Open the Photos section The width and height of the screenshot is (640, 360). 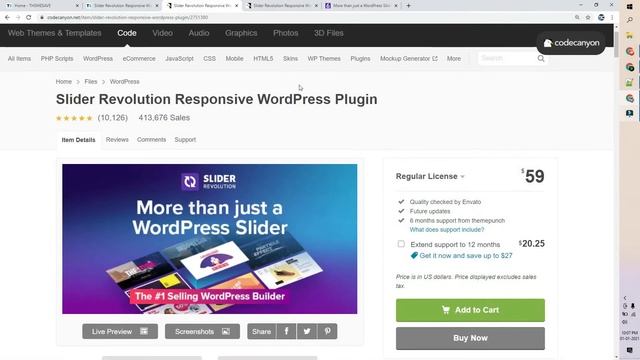pyautogui.click(x=286, y=33)
